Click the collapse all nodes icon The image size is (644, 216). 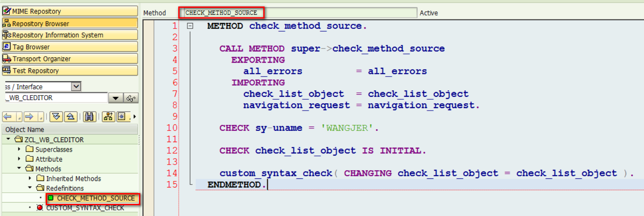[71, 117]
